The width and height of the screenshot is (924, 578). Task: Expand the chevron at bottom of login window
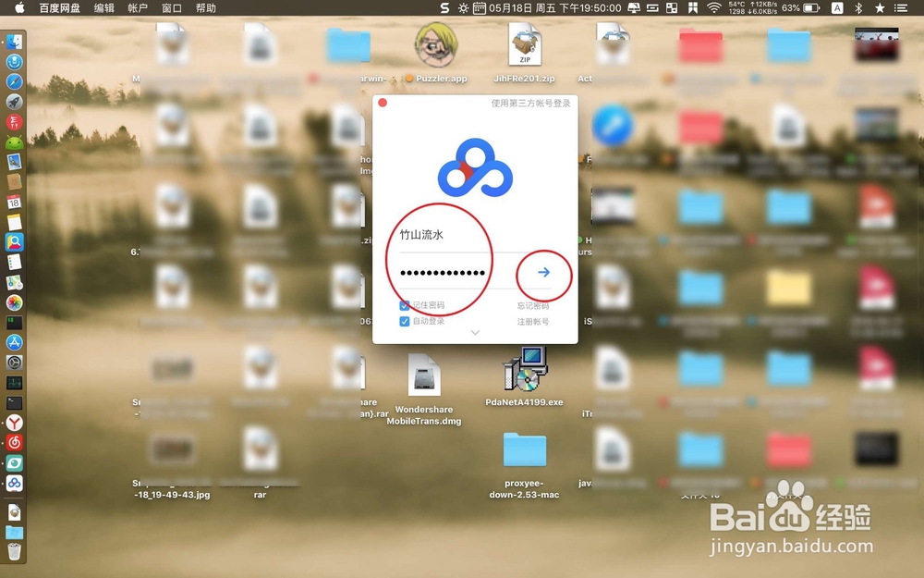(x=475, y=333)
